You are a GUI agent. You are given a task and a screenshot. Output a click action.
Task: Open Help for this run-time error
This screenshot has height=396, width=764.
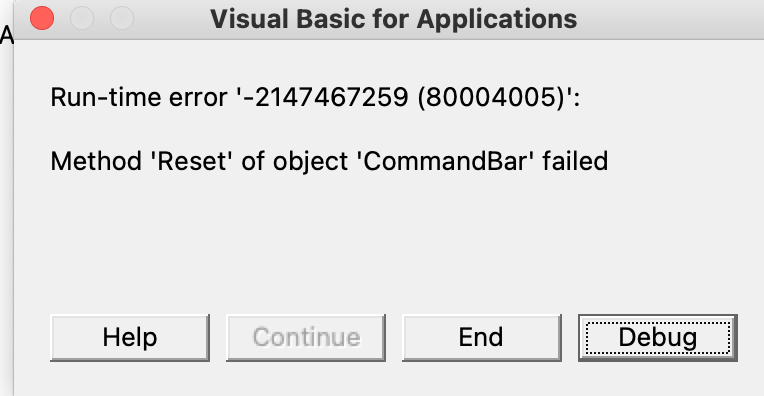[x=130, y=338]
